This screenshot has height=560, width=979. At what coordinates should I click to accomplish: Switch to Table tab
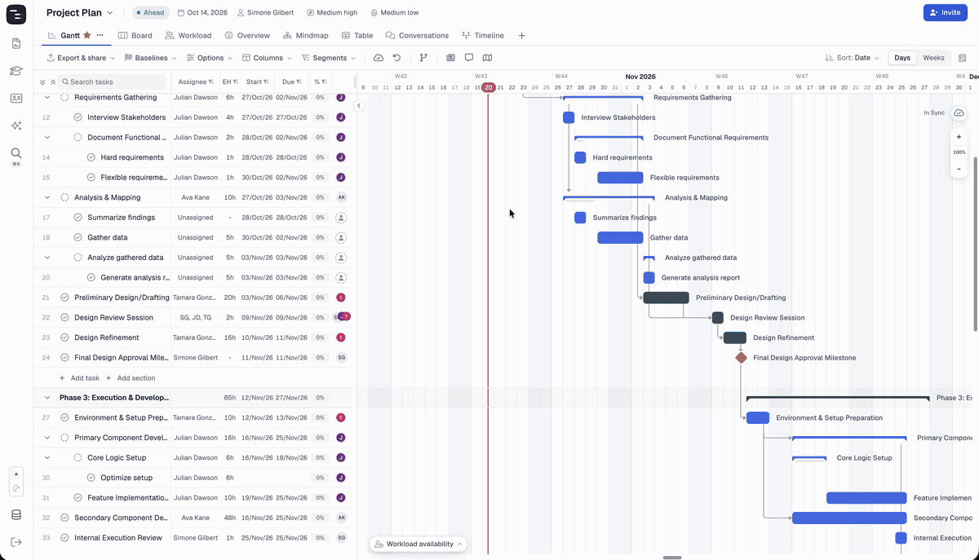click(x=357, y=36)
